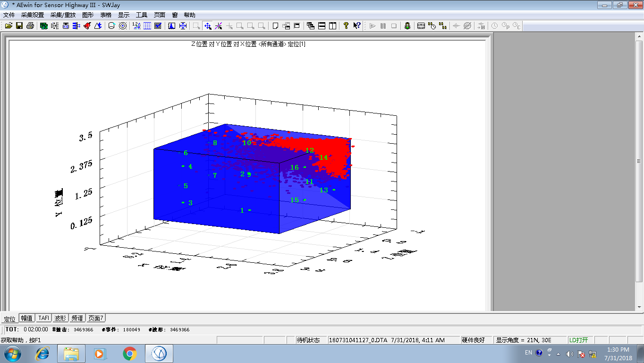
Task: Click sensor label 1 in the 3D plot
Action: point(242,210)
